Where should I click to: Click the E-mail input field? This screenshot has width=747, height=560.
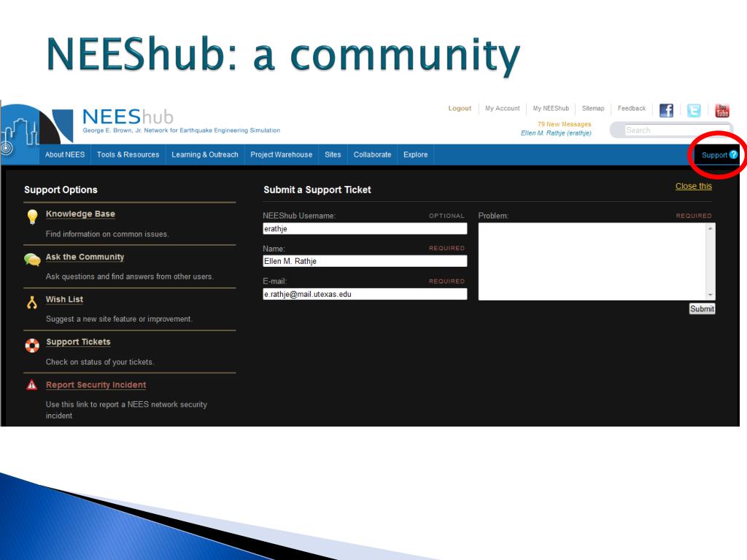tap(365, 294)
